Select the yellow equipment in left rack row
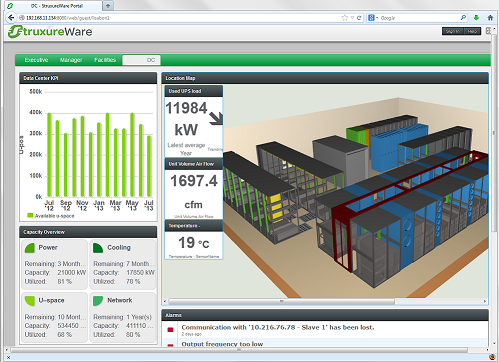 pyautogui.click(x=275, y=208)
